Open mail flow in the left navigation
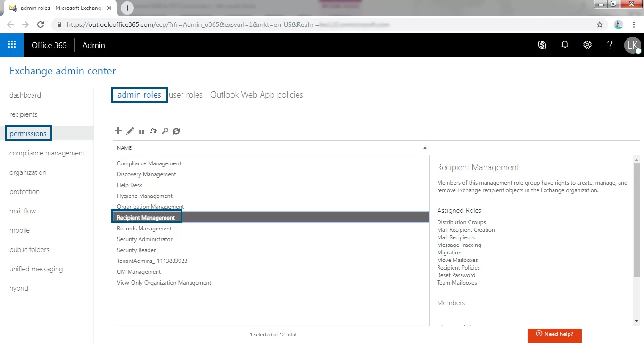Viewport: 644px width, 343px height. (23, 211)
